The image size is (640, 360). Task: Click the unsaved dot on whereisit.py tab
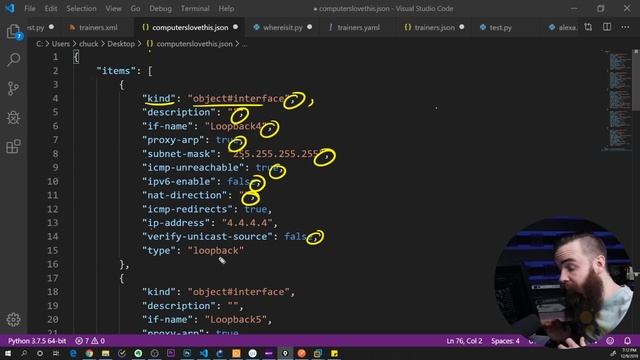pos(309,27)
